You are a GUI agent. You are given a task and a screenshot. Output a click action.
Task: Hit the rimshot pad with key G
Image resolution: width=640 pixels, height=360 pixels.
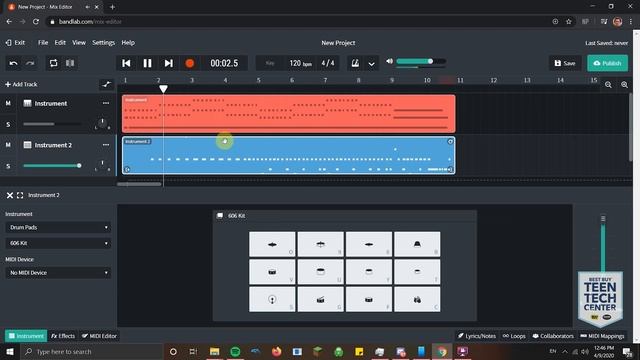point(320,300)
